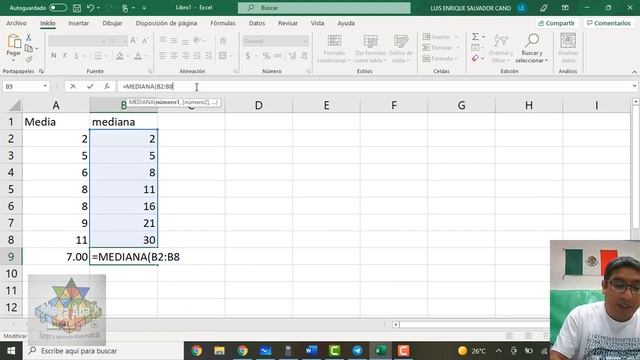Collapse the ribbon with the chevron
Screen dimensions: 640x360
634,72
